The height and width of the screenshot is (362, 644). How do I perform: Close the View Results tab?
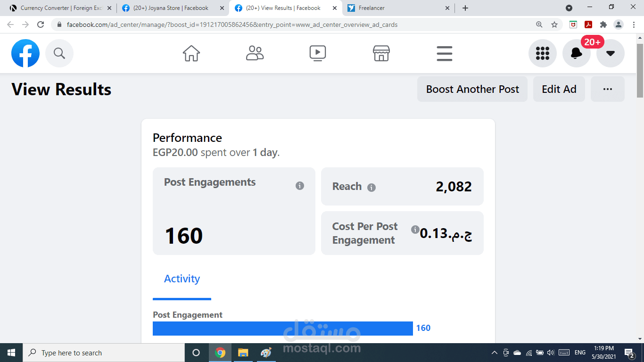tap(335, 8)
